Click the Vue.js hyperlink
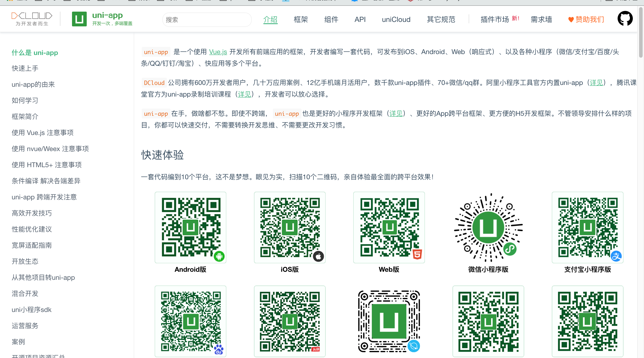The image size is (644, 358). pos(218,52)
